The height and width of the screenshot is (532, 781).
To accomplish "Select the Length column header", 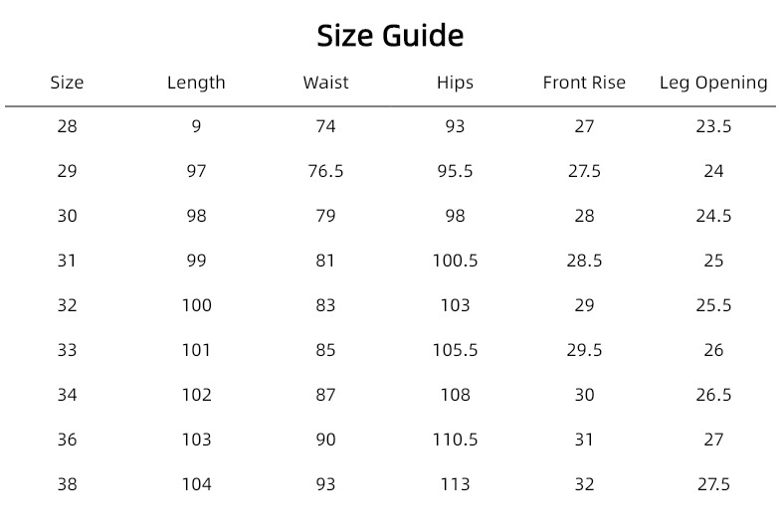I will [x=196, y=83].
